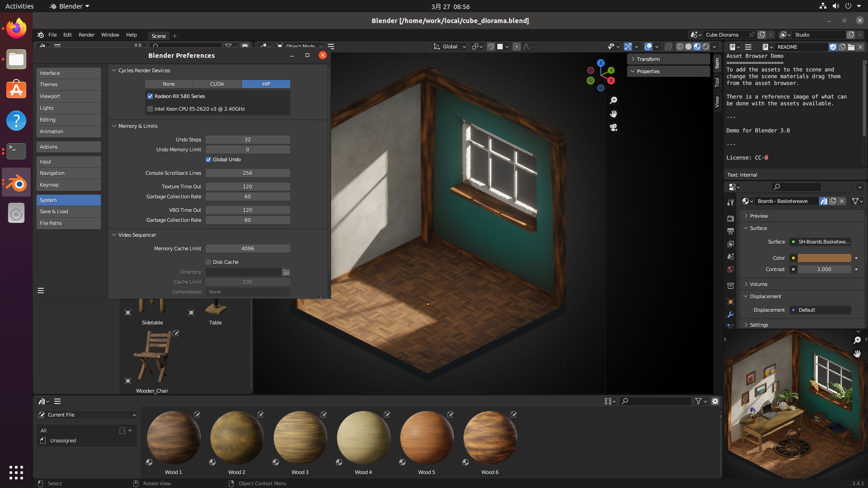Open the Modifiers wrench tab icon
The height and width of the screenshot is (488, 868).
(730, 314)
